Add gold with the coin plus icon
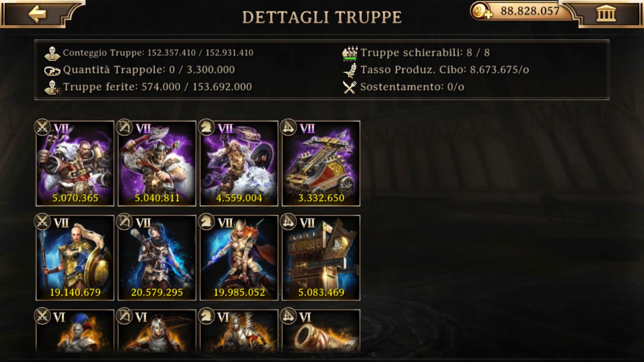This screenshot has width=644, height=362. pyautogui.click(x=481, y=11)
